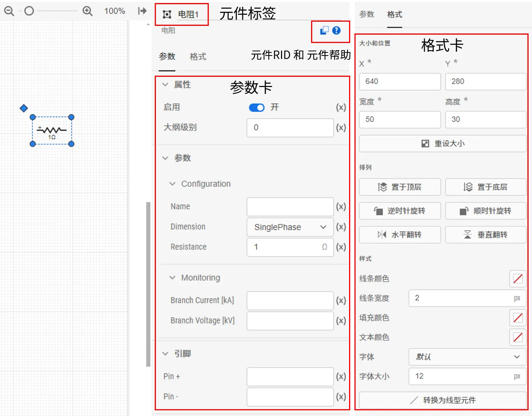Switch to 格式 tab in middle panel
Screen dimensions: 532x416
pos(198,57)
